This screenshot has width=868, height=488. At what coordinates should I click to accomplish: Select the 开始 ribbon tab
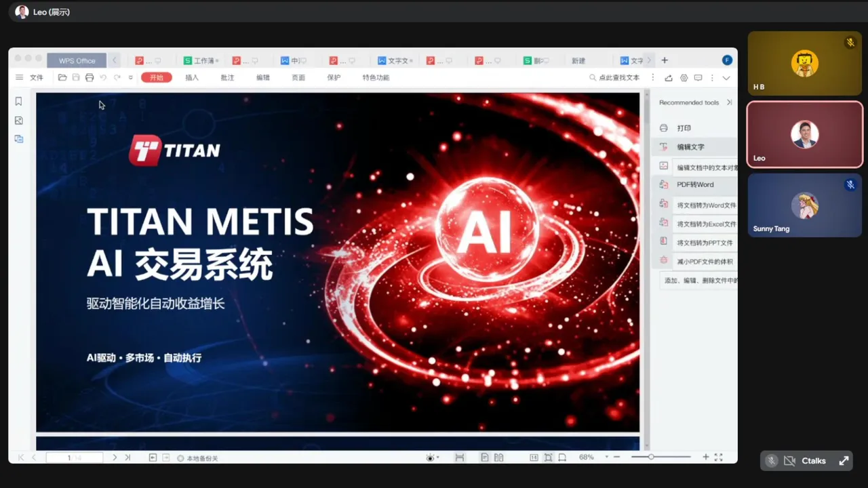coord(157,78)
